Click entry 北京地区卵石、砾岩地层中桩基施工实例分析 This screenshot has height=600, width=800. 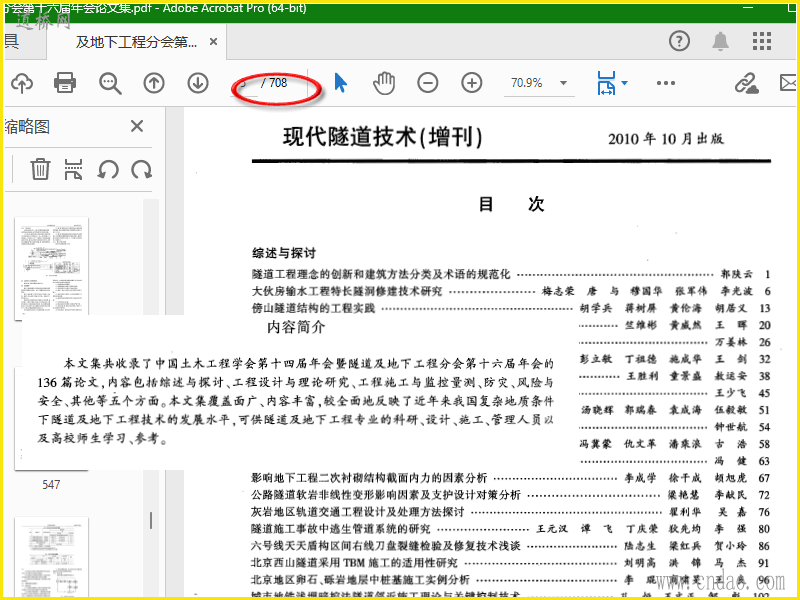pyautogui.click(x=360, y=580)
